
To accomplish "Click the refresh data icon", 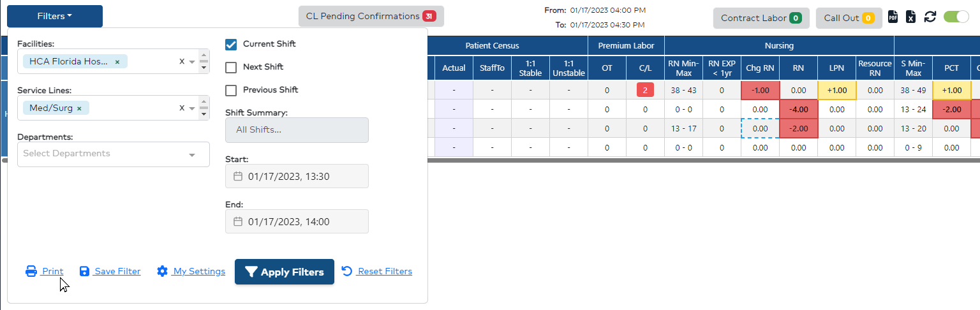I will pos(930,17).
